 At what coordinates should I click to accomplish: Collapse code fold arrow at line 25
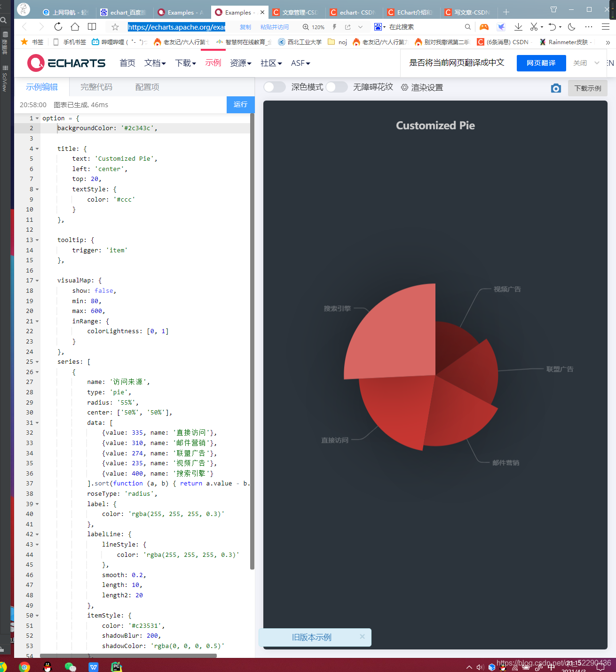[x=37, y=362]
